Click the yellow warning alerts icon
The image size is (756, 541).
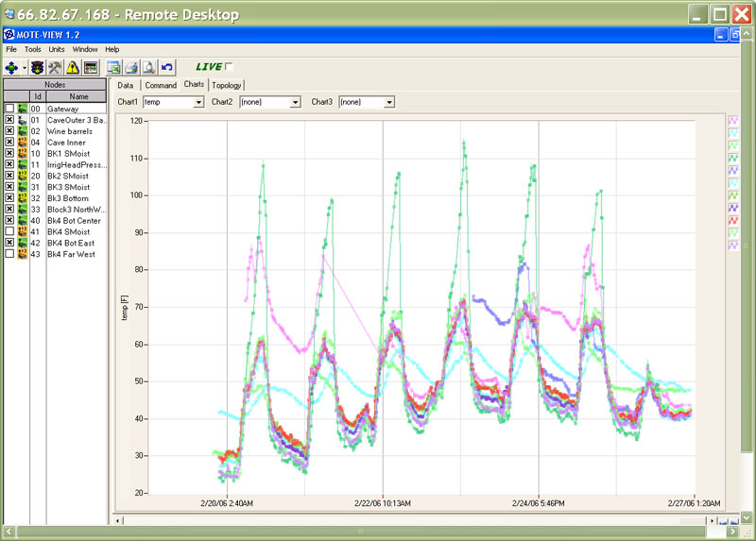(73, 67)
